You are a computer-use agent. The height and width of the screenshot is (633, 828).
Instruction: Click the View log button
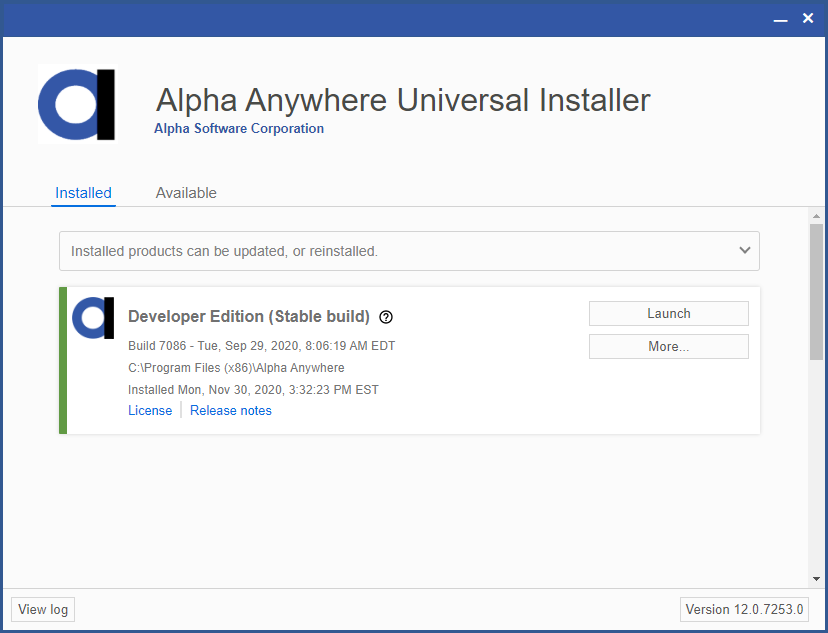click(x=43, y=609)
